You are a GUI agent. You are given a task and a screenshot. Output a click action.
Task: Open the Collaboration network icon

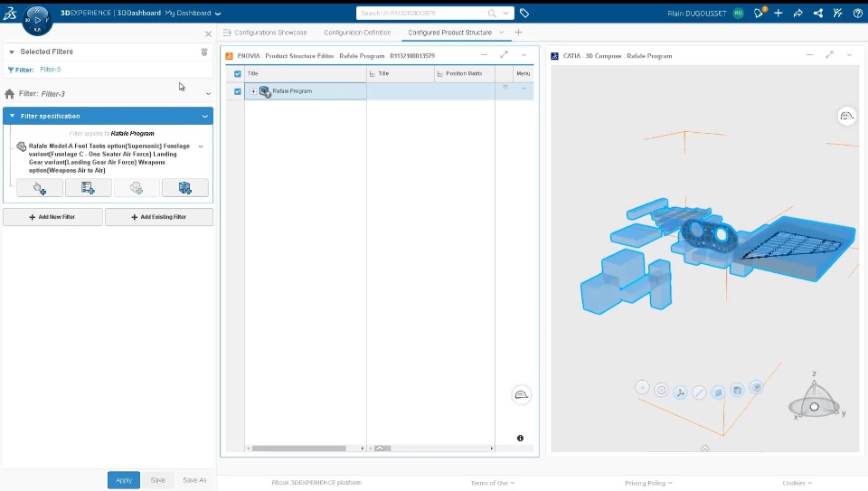tap(817, 13)
